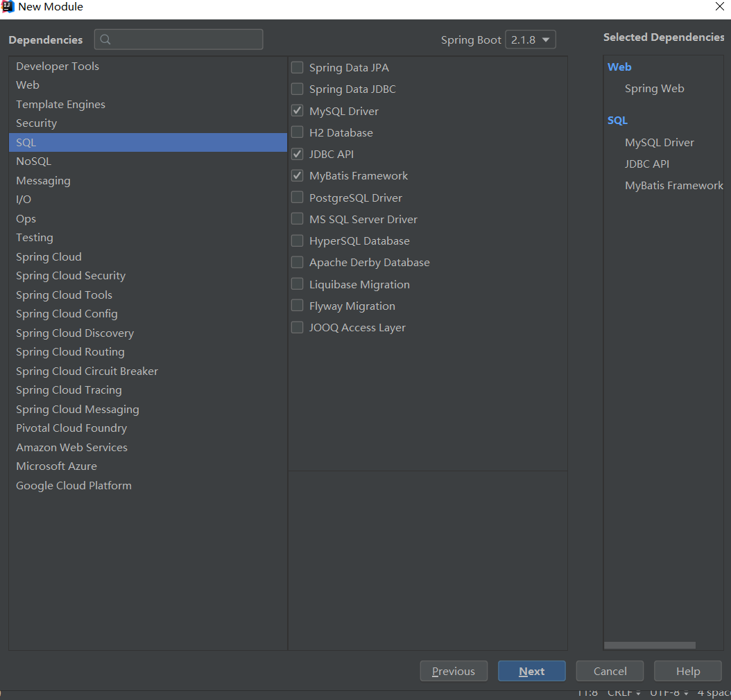Select the NoSQL category
This screenshot has width=731, height=700.
tap(148, 161)
